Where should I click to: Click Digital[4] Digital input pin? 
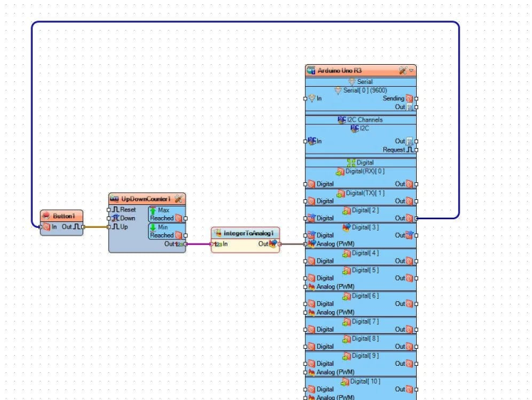pos(305,261)
